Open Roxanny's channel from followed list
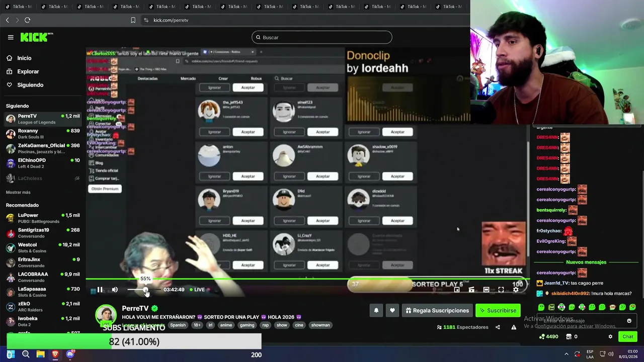Viewport: 644px width, 362px height. click(x=42, y=134)
